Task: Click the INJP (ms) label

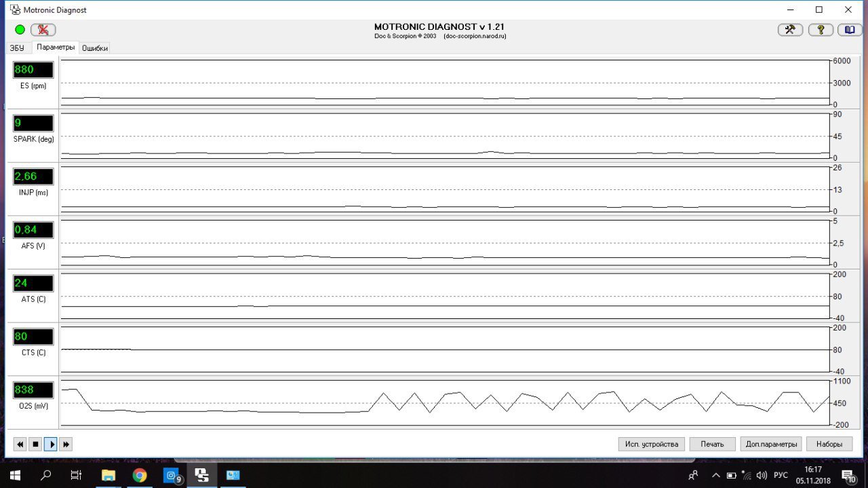Action: [x=33, y=192]
